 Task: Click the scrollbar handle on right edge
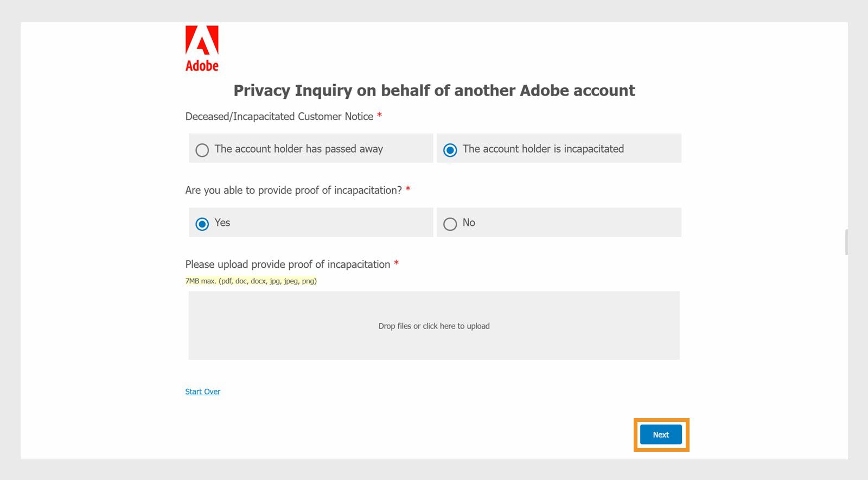pos(846,242)
